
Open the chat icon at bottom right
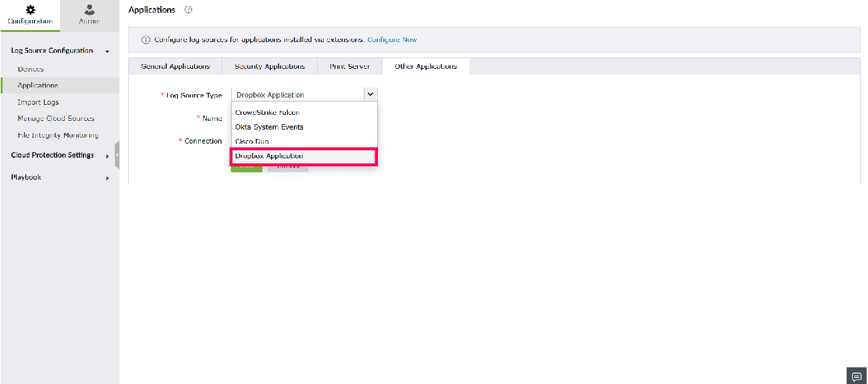click(x=856, y=376)
